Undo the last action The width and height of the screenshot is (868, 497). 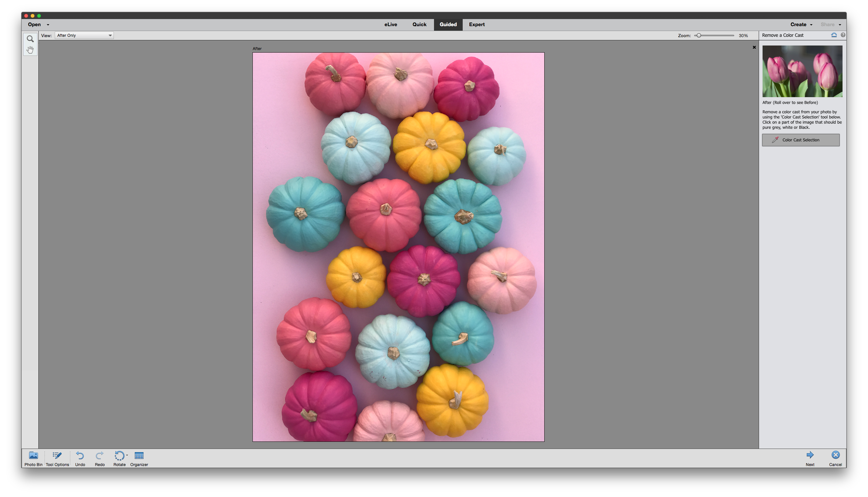click(80, 459)
